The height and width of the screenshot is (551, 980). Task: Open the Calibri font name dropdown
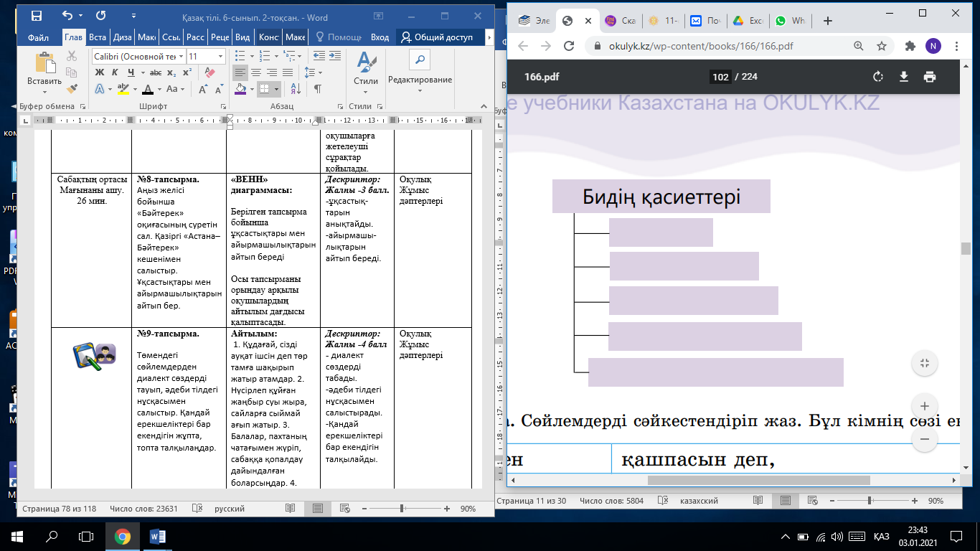coord(181,56)
